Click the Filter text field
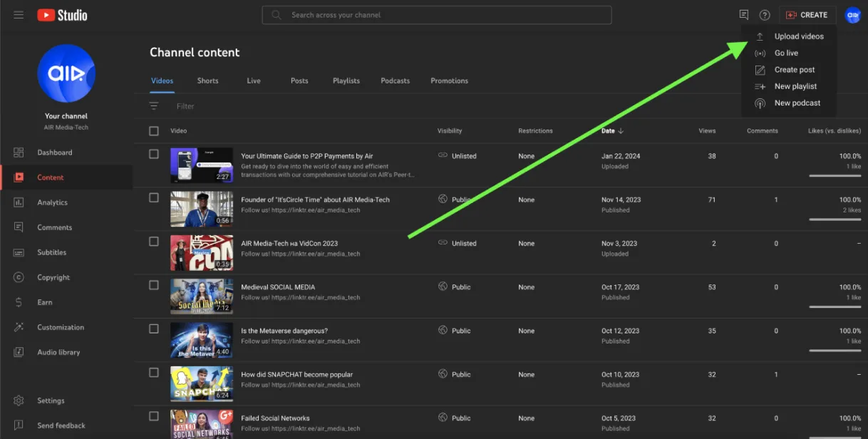The width and height of the screenshot is (868, 439). click(x=185, y=106)
